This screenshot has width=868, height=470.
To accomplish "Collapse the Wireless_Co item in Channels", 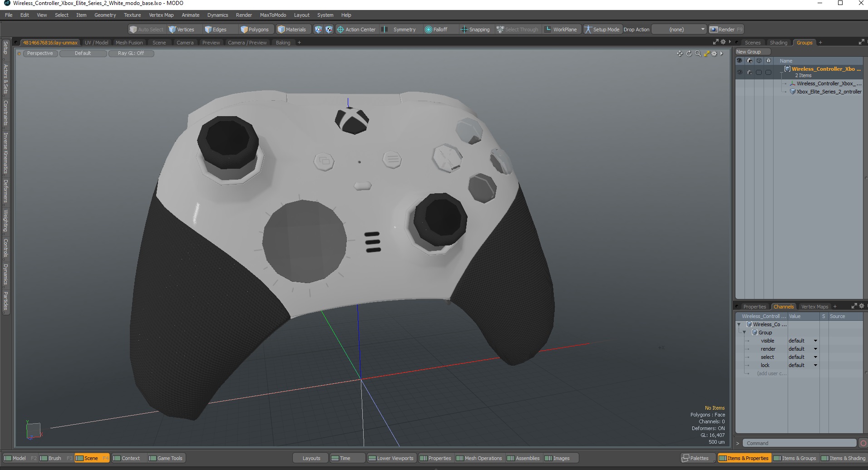I will [739, 324].
